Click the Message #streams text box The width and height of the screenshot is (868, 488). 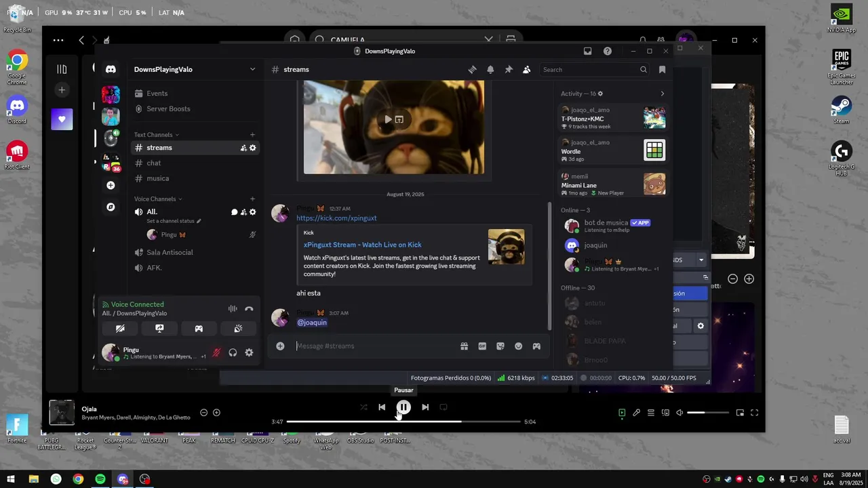pos(374,346)
